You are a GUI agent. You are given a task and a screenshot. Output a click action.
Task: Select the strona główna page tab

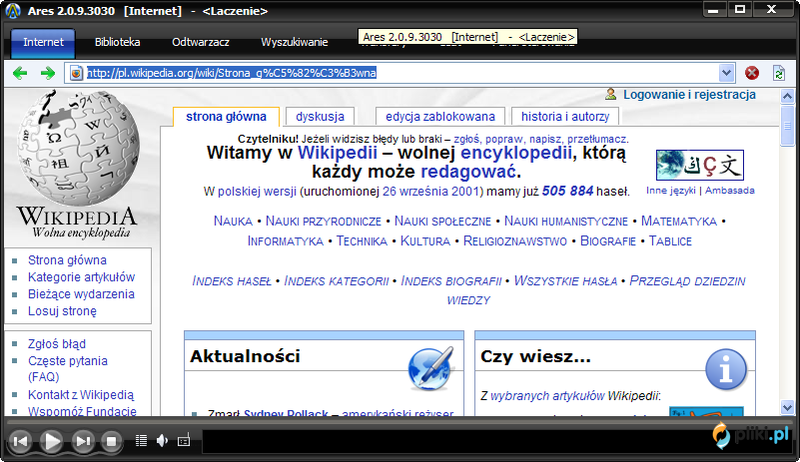click(226, 117)
